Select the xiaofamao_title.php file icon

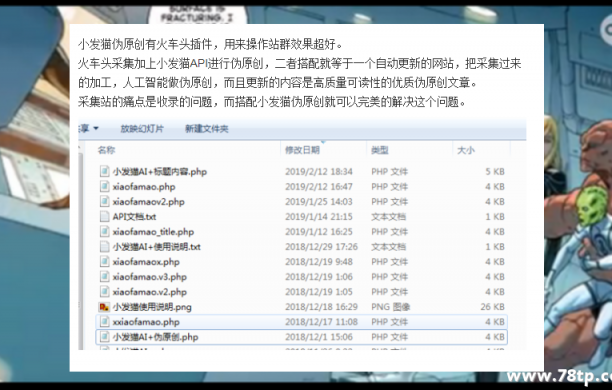pyautogui.click(x=104, y=232)
